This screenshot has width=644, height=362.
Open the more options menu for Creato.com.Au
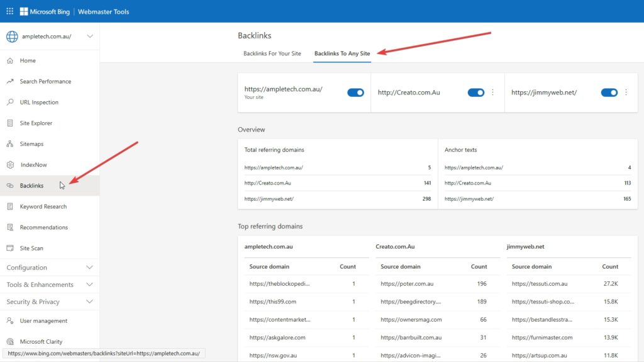pos(492,93)
